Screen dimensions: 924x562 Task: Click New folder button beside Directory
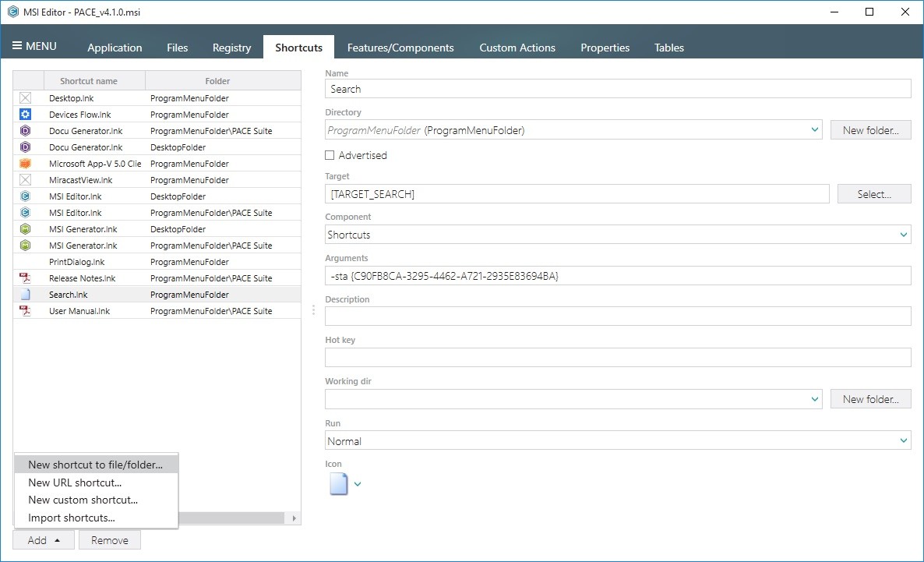point(870,130)
